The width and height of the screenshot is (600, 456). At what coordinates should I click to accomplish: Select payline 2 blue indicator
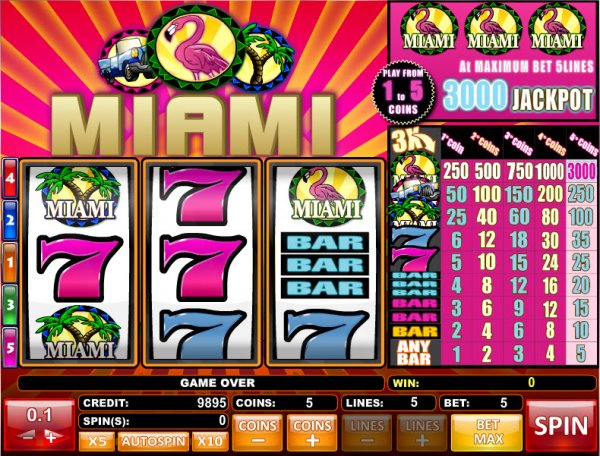point(10,220)
